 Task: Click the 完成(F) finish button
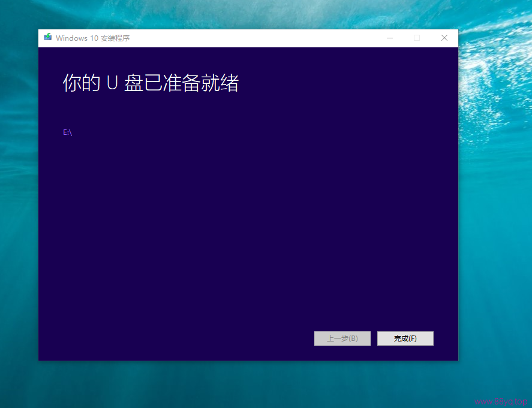(x=405, y=338)
